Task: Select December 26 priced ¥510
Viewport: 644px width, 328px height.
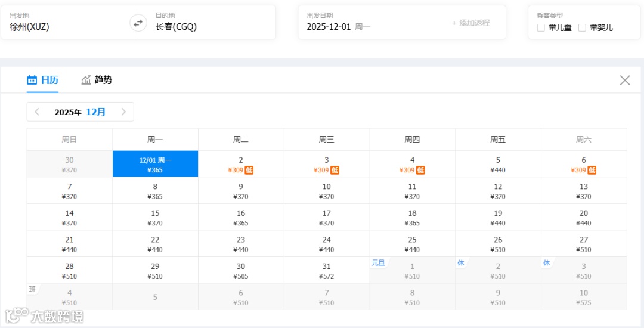Action: tap(498, 244)
